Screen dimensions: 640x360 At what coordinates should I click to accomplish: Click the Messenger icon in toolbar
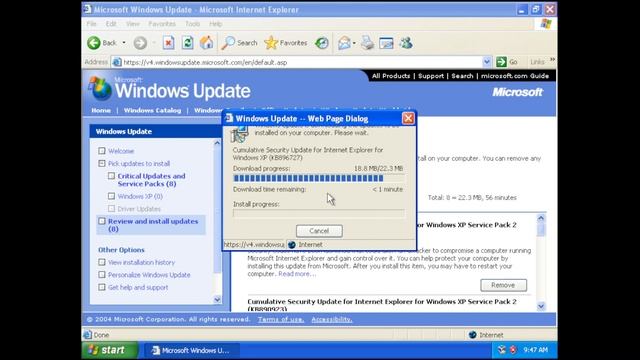tap(406, 43)
